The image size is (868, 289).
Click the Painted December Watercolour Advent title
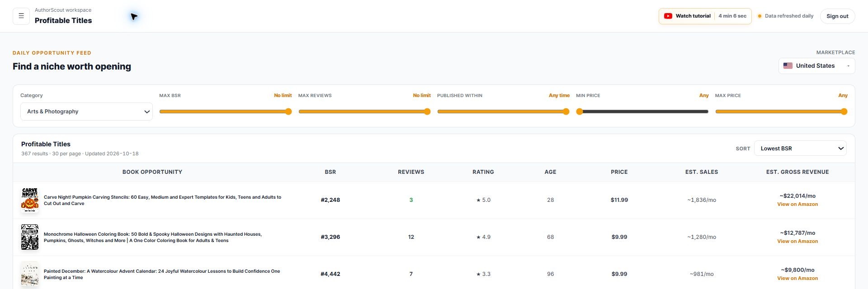[x=162, y=275]
